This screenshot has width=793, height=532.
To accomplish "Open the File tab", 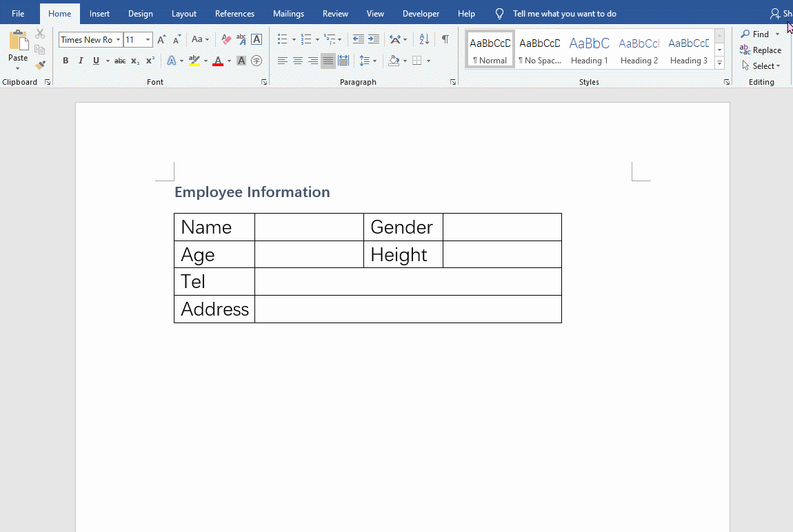I will (18, 14).
